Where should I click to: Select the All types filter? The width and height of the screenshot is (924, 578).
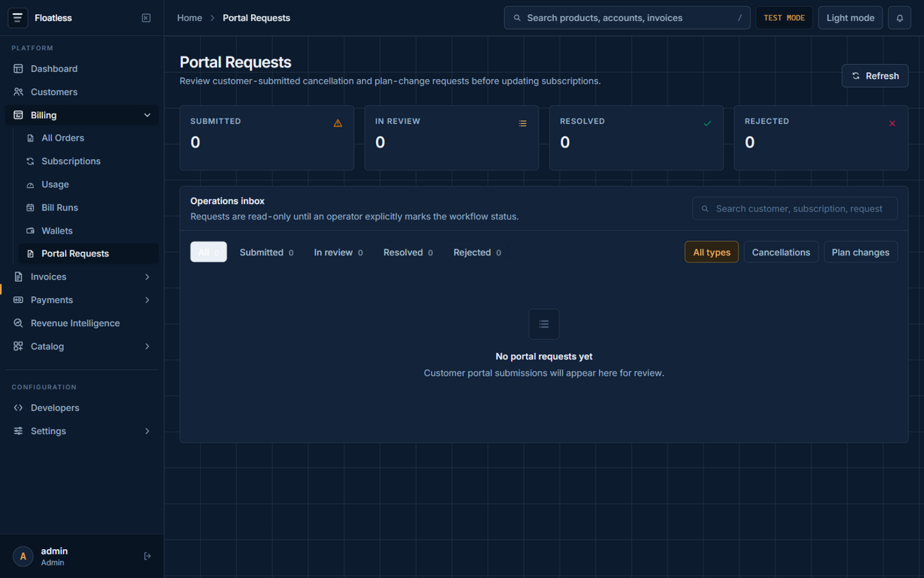(x=712, y=252)
